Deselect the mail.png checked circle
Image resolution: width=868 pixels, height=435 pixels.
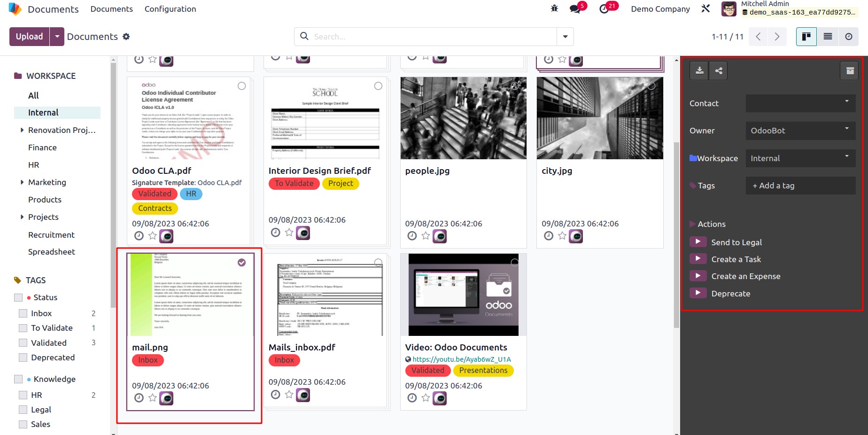pos(241,263)
